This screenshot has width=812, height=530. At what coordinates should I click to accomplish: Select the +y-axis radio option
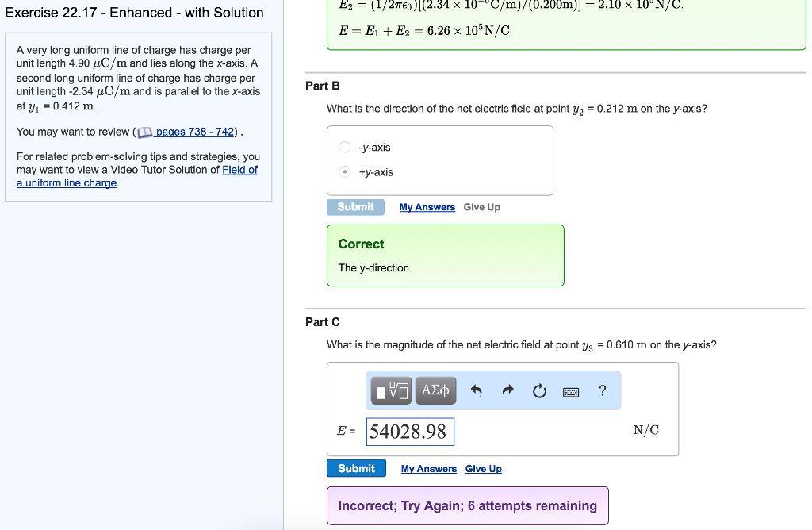click(x=345, y=171)
